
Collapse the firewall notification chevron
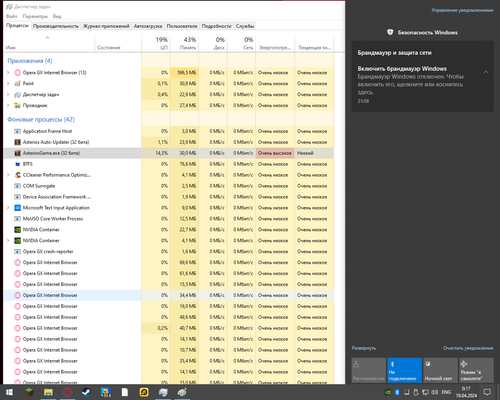point(486,72)
